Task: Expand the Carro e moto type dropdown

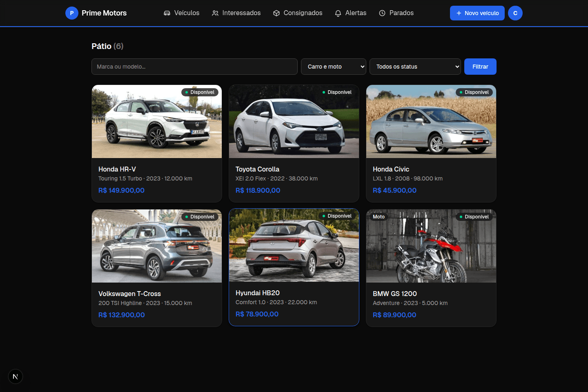Action: click(x=334, y=67)
